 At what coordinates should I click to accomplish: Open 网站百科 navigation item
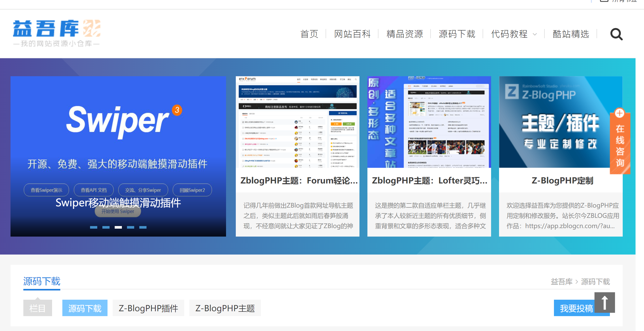352,34
